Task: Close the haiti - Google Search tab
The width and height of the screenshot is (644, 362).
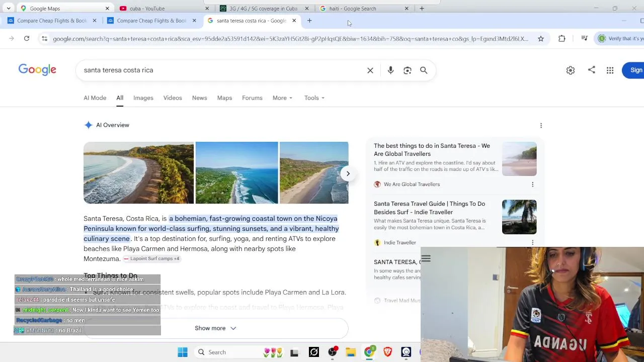Action: click(407, 9)
